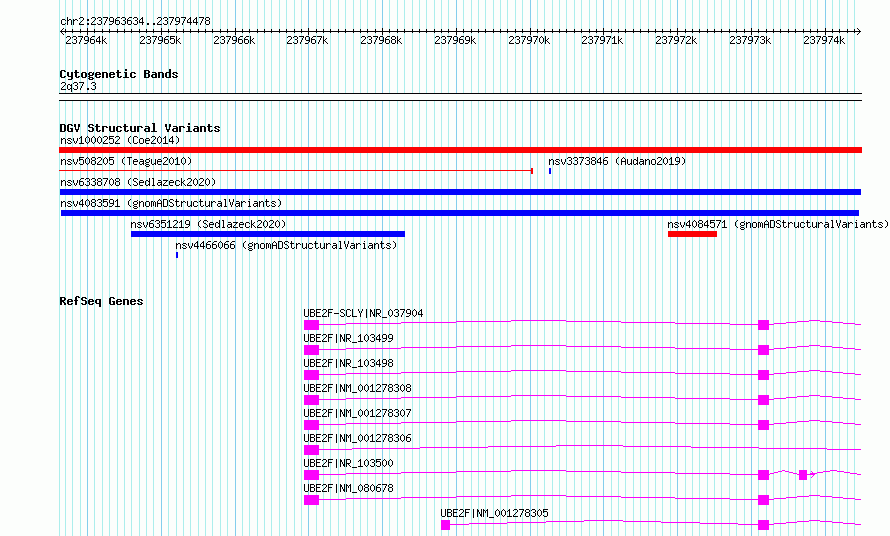Click second exon of UBE2F|NM_001278308 track

763,400
